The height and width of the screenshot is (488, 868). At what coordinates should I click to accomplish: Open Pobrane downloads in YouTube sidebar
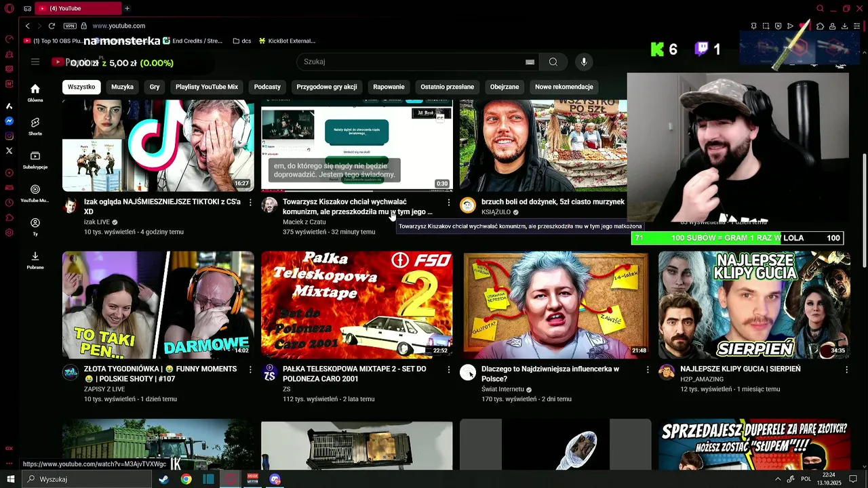click(35, 260)
